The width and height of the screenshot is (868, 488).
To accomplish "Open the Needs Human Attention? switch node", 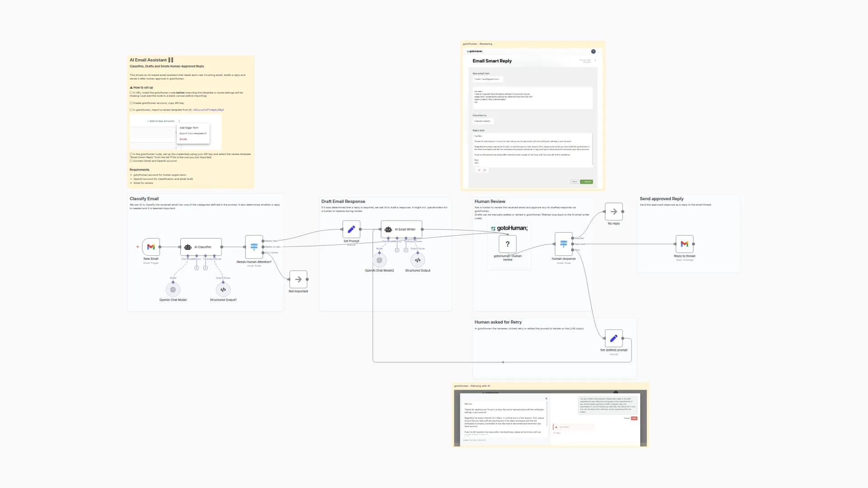I will (x=254, y=247).
